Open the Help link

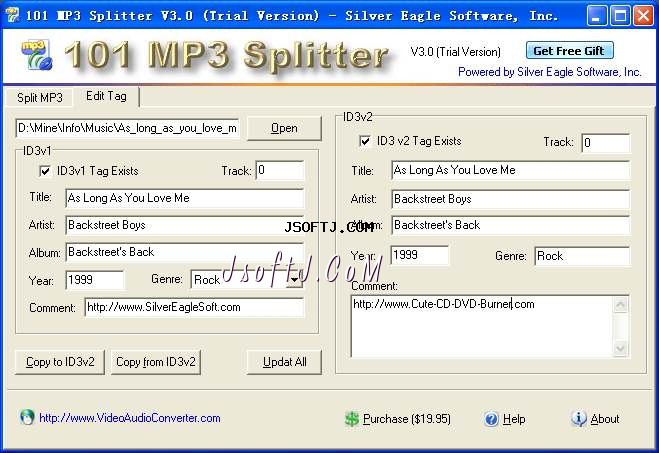pos(514,419)
